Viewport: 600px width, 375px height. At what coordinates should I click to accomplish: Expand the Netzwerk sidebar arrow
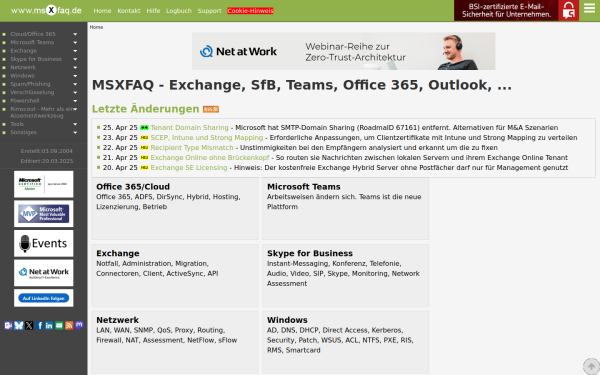75,67
